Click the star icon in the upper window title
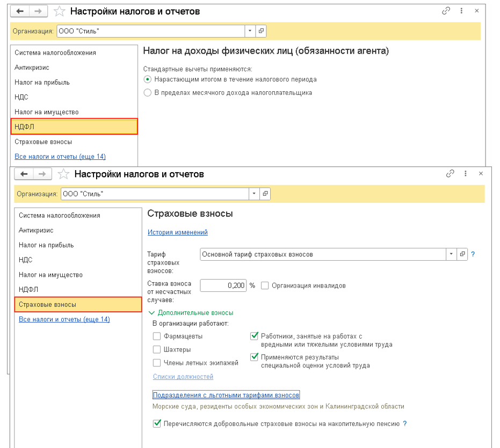Image resolution: width=500 pixels, height=448 pixels. click(60, 11)
